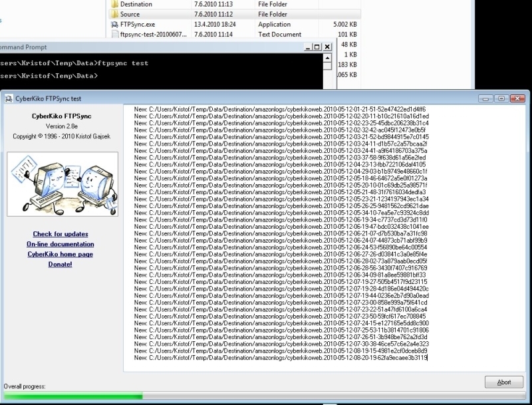532x405 pixels.
Task: Select the Source folder icon
Action: (x=115, y=13)
